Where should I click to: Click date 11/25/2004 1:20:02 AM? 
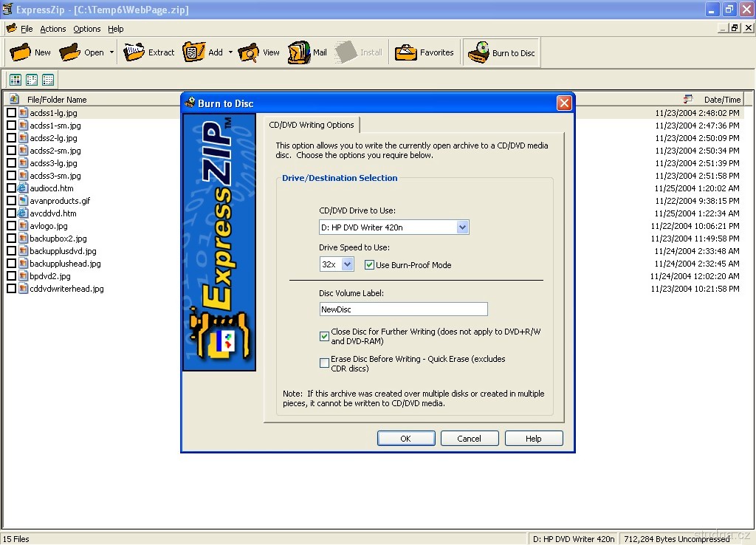(697, 188)
